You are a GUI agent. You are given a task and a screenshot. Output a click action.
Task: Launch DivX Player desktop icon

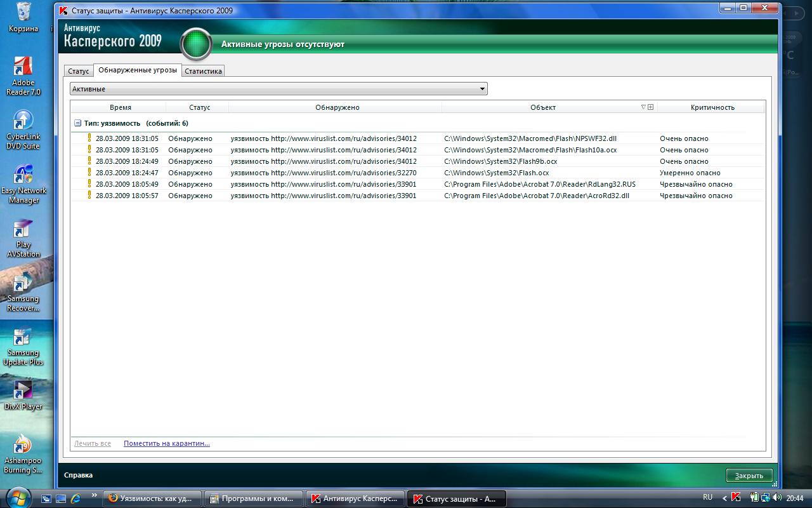click(x=23, y=396)
